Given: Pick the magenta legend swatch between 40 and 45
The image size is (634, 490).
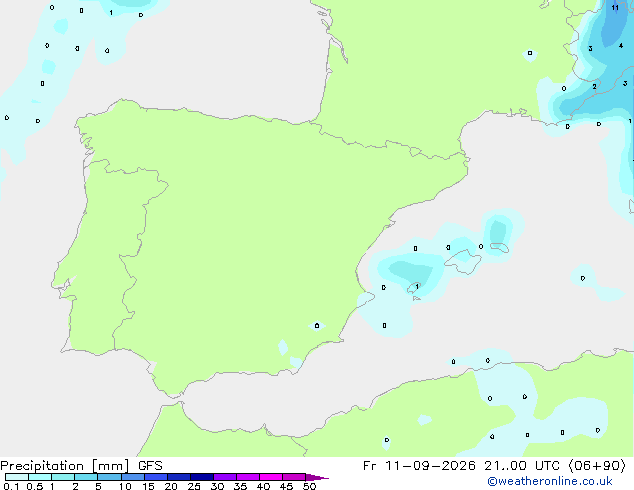Looking at the screenshot, I should click(271, 477).
